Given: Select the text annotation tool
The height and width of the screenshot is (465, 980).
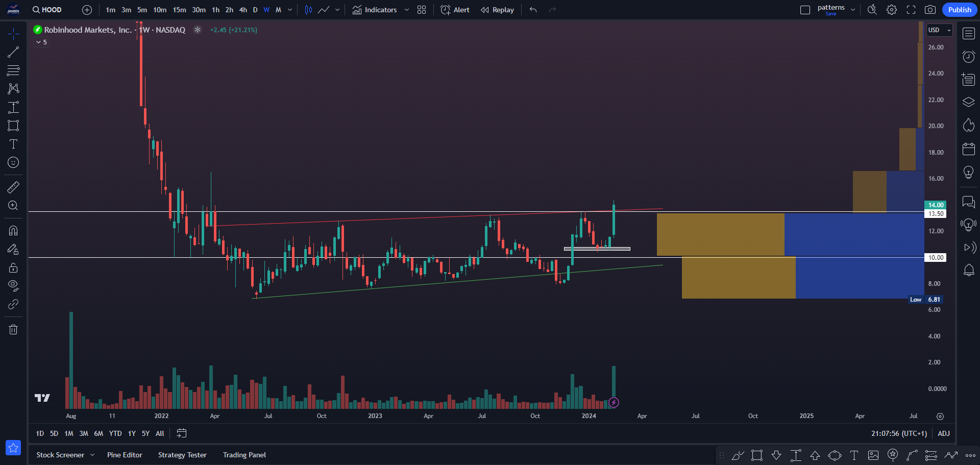Looking at the screenshot, I should click(13, 144).
